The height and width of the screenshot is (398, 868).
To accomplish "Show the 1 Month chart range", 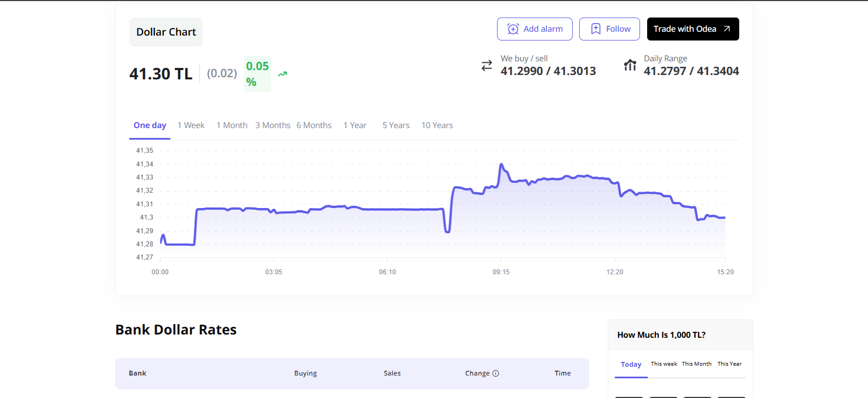I will click(232, 125).
